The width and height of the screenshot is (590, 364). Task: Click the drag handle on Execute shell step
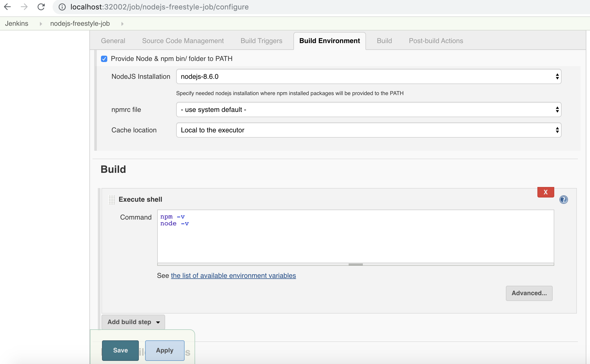[x=111, y=200]
